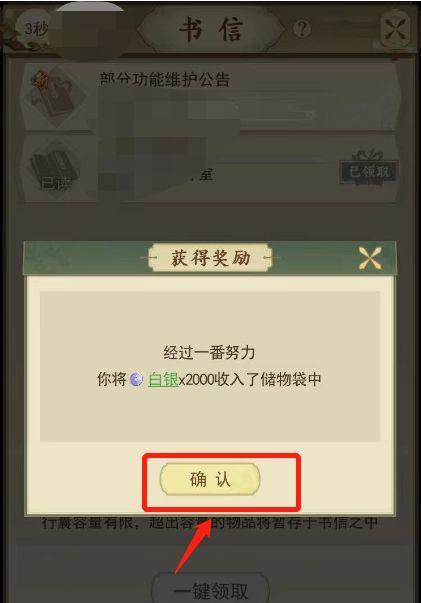Click the 行囊容量有限 notice text
Viewport: 421px width, 603px height.
pos(210,523)
